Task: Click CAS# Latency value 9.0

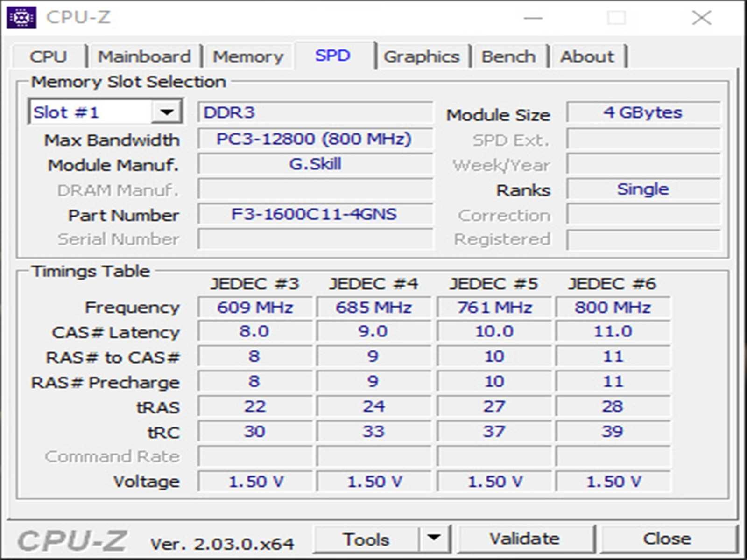Action: [374, 331]
